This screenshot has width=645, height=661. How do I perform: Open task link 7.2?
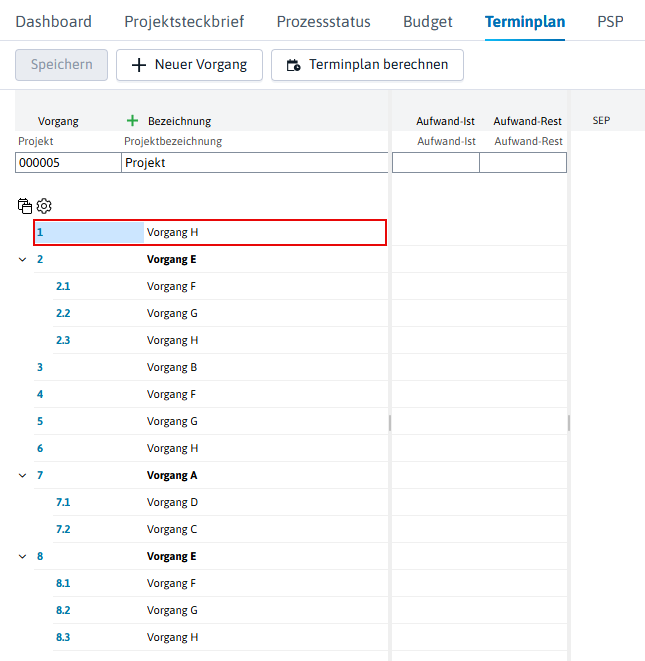[x=63, y=529]
